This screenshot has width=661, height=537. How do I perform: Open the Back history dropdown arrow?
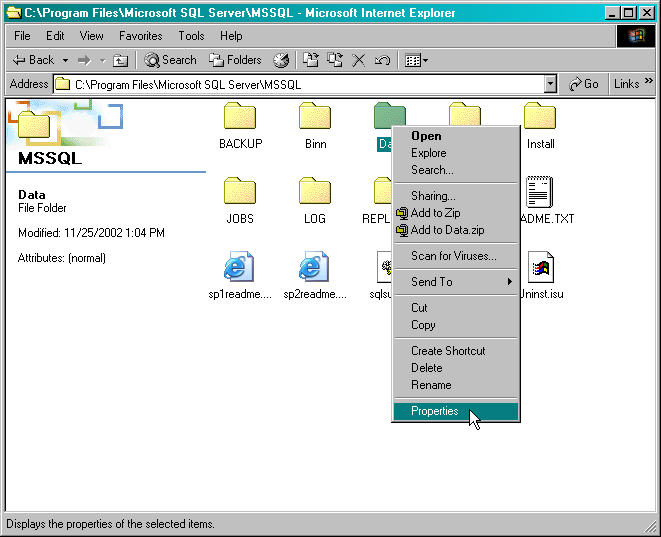(65, 61)
